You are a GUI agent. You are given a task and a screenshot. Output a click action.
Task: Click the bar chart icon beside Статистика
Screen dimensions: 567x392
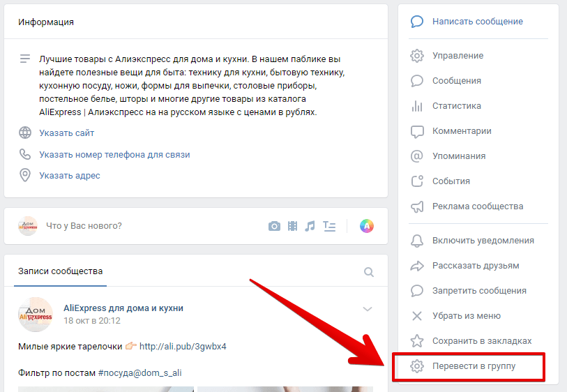416,106
